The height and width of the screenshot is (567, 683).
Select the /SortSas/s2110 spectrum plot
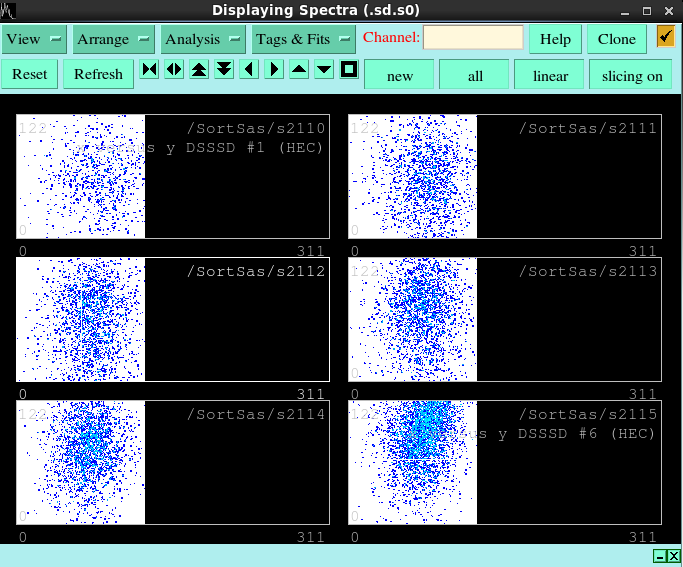click(173, 176)
